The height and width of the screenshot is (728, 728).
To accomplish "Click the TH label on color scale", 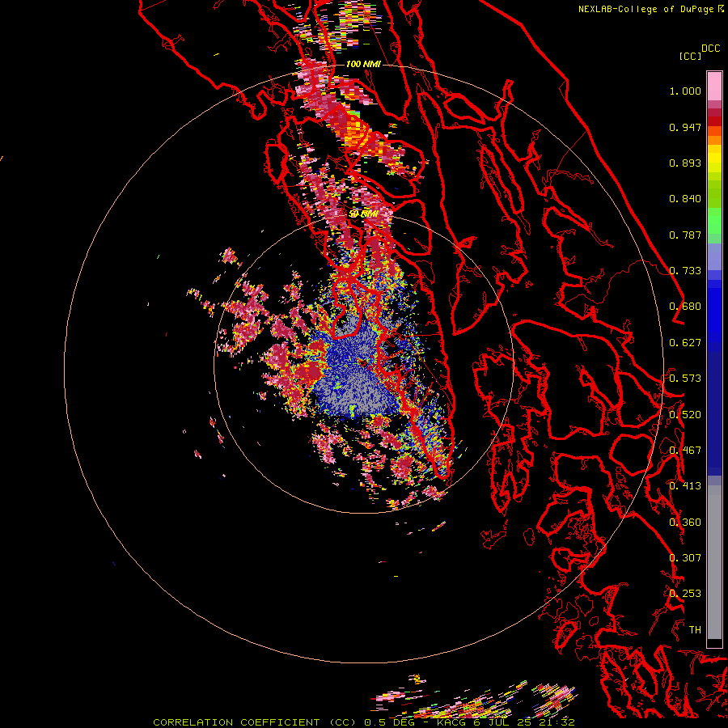I will coord(695,630).
